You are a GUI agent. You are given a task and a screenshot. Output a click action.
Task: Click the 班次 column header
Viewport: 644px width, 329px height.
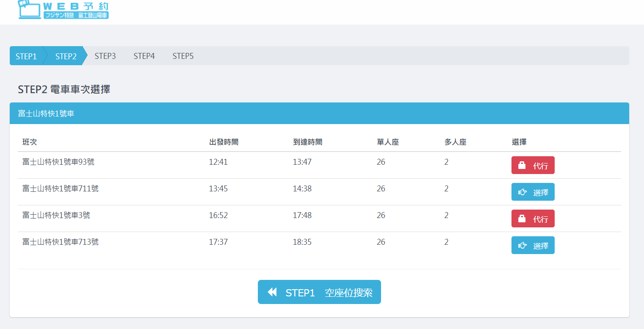(x=30, y=142)
